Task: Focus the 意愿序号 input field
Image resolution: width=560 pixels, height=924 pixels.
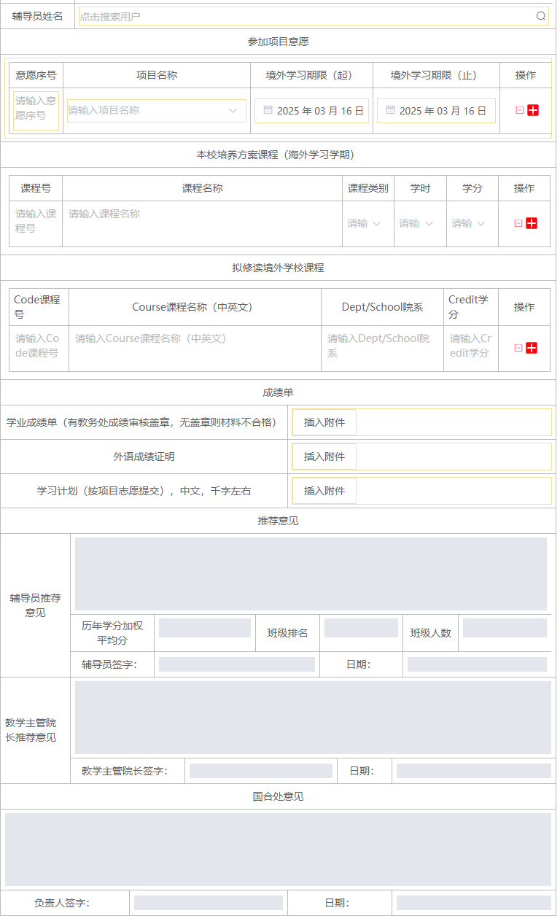Action: (x=36, y=109)
